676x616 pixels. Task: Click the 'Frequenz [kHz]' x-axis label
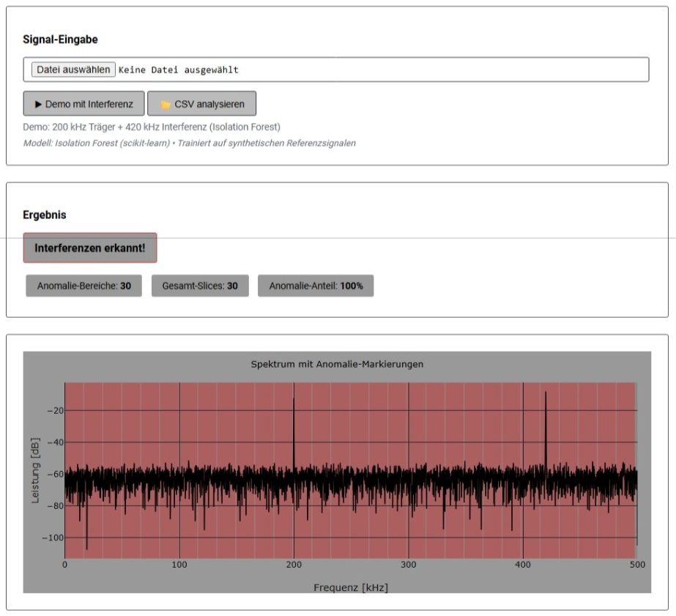coord(351,587)
